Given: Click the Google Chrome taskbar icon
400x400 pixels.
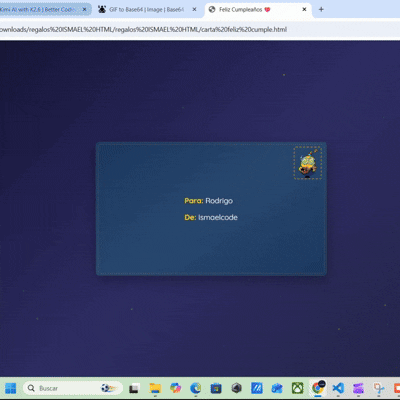Looking at the screenshot, I should coord(318,388).
